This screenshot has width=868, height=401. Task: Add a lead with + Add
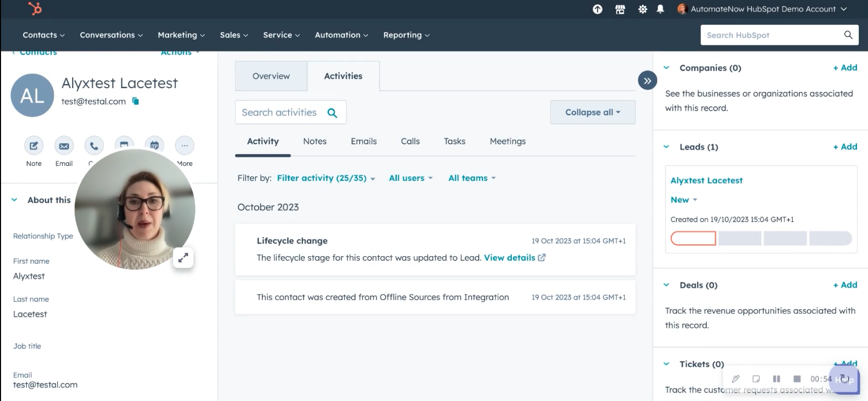click(845, 147)
